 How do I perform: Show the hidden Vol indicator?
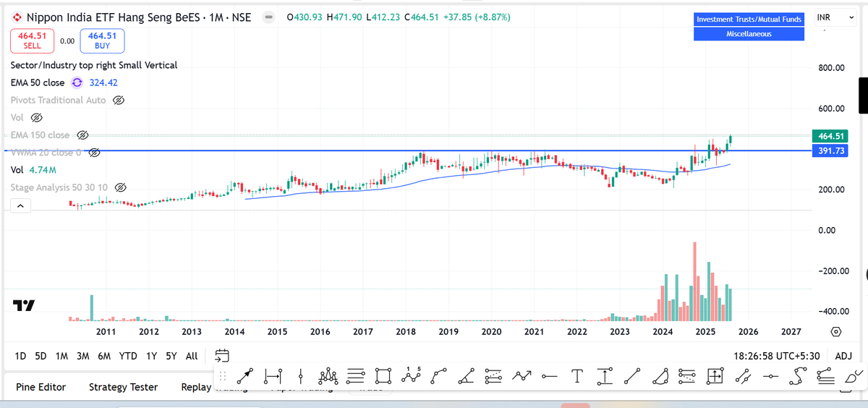point(36,117)
